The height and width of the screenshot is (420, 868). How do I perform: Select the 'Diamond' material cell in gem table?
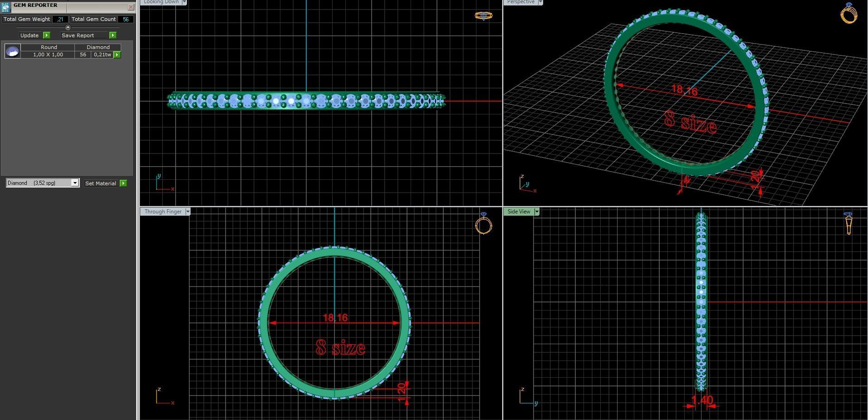[98, 47]
